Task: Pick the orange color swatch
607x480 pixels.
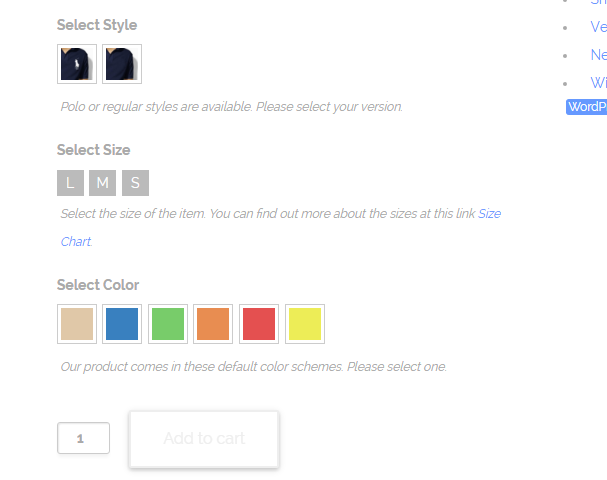Action: 213,324
